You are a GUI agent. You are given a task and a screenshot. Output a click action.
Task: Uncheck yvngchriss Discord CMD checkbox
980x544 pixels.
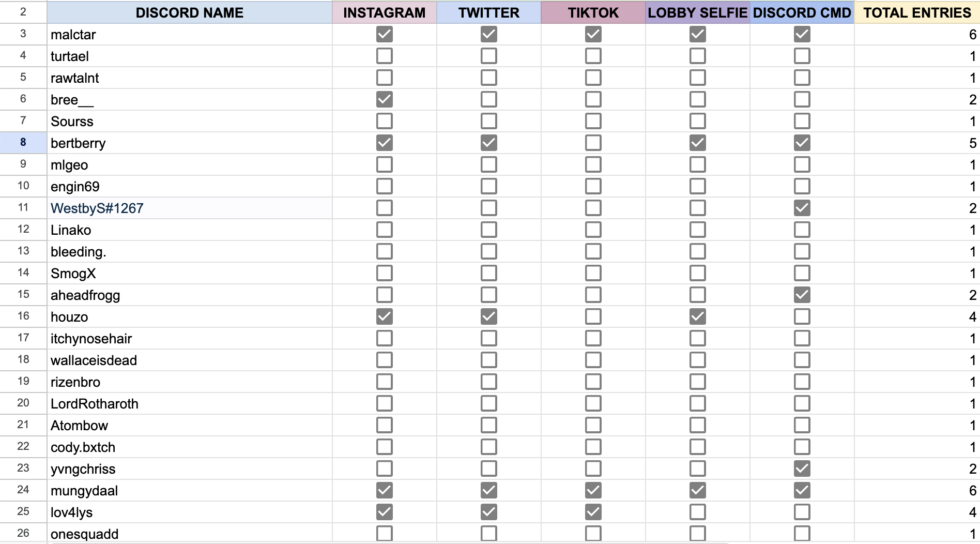[x=802, y=469]
